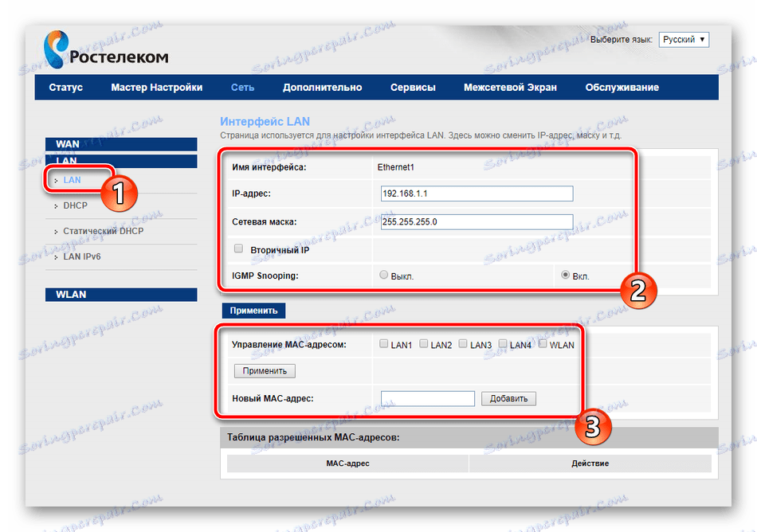Click the IP-адрес input field

[x=477, y=194]
